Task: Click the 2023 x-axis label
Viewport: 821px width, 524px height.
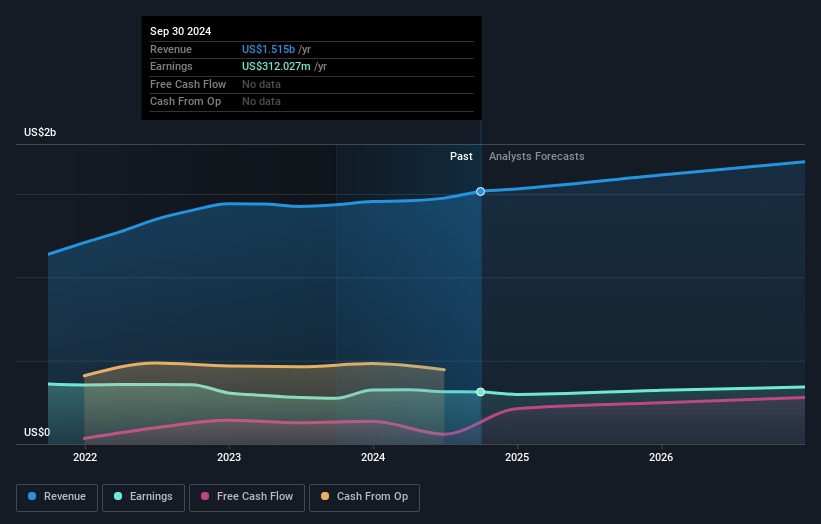Action: [229, 458]
